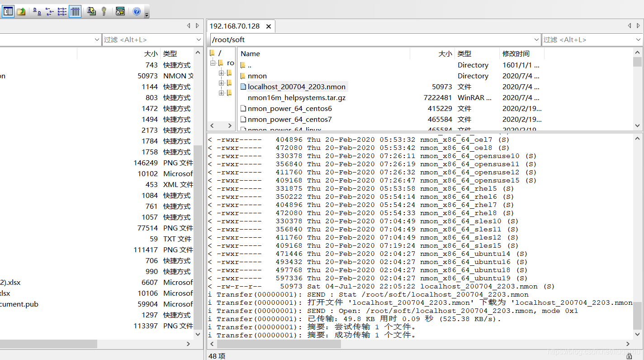Click the padlock session toolbar icon
Viewport: 644px width, 360px height.
click(120, 11)
